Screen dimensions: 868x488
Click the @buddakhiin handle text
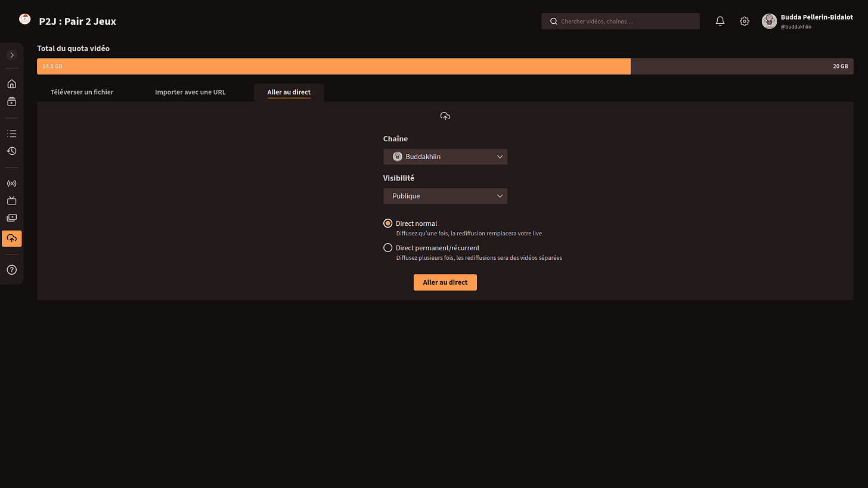796,27
